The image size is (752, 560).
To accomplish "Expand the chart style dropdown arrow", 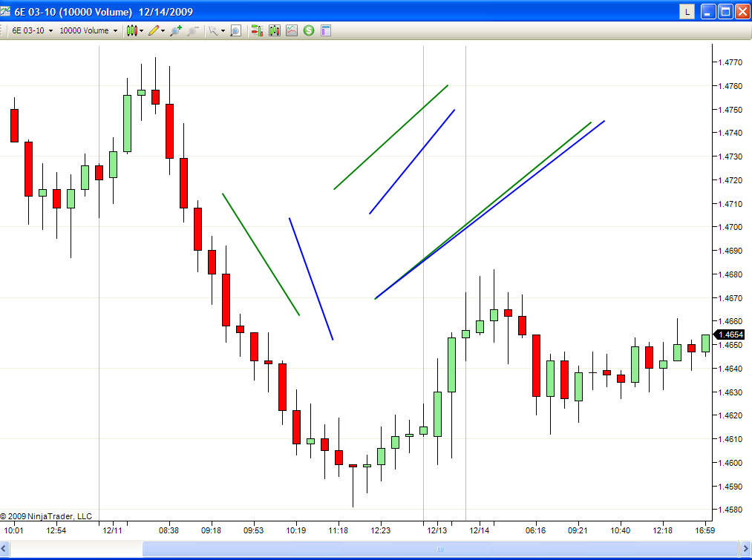I will tap(142, 30).
